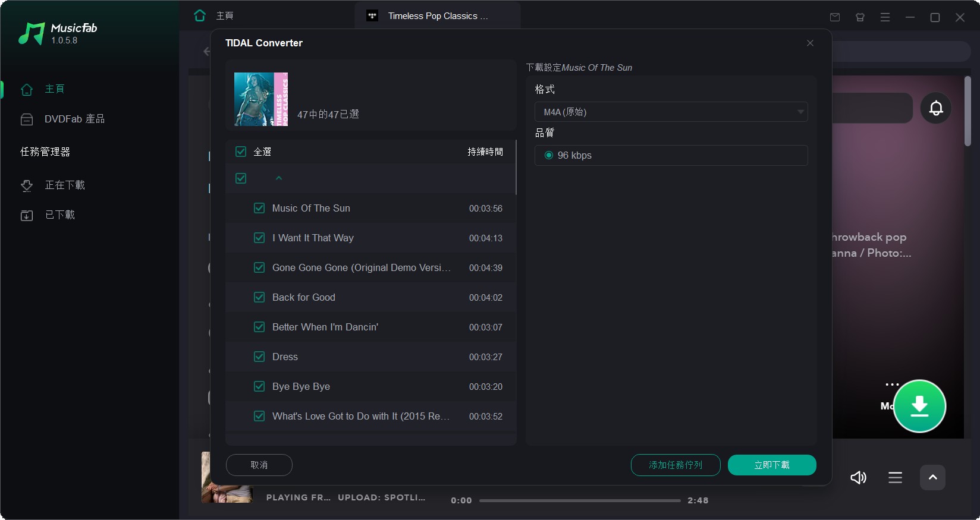Click the 任務管理器 sidebar heading
The image size is (980, 520).
click(x=45, y=152)
